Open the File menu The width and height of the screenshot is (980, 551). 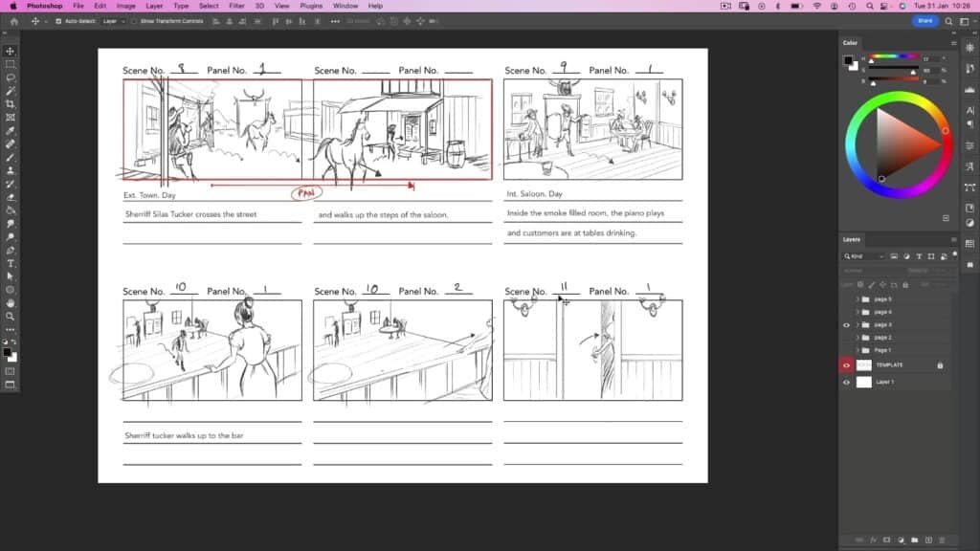(78, 6)
